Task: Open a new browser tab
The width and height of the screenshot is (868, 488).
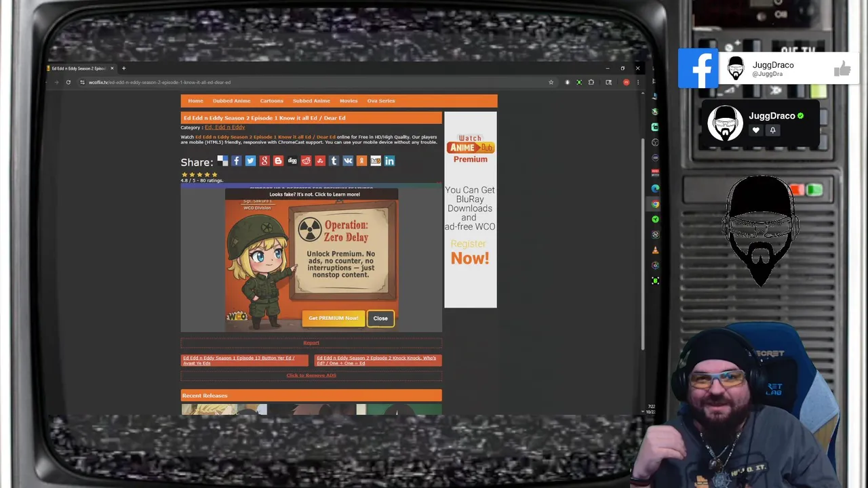Action: pos(123,68)
